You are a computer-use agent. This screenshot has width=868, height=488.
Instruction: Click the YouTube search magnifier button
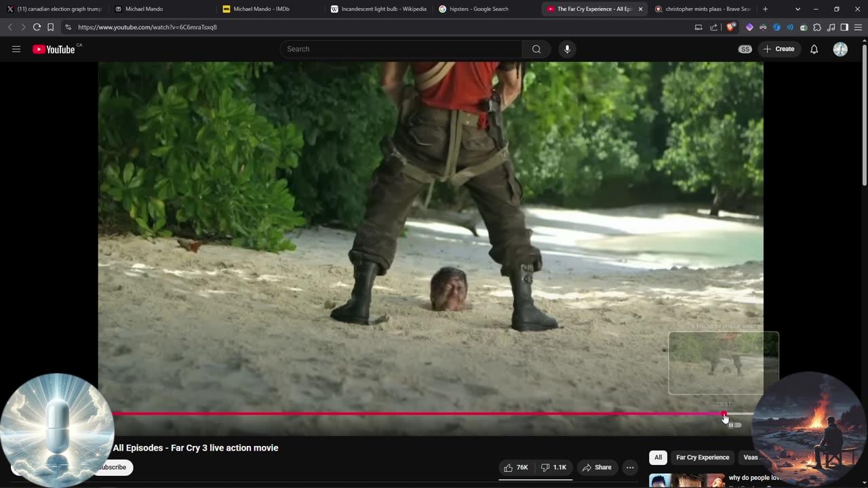click(x=536, y=49)
